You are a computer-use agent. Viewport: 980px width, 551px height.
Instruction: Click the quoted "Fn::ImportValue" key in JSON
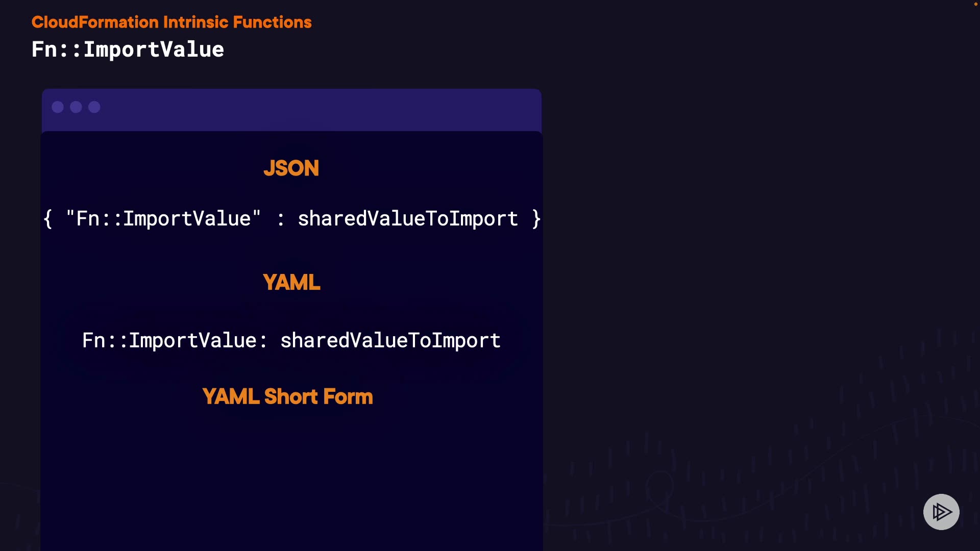click(163, 219)
